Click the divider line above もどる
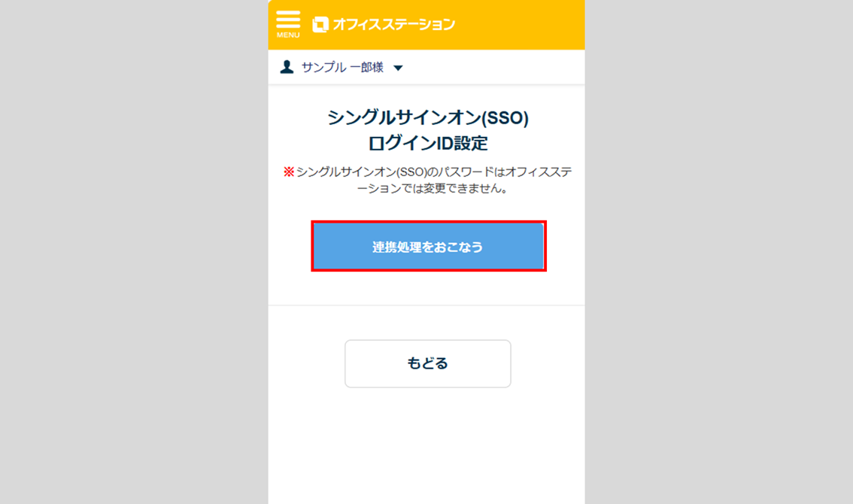 (427, 305)
